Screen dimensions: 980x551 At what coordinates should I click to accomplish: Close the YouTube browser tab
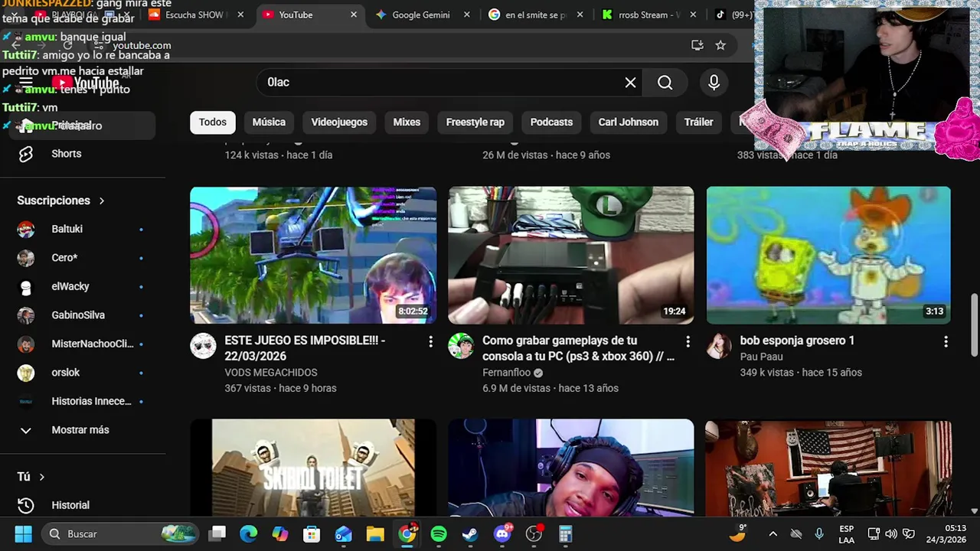354,15
